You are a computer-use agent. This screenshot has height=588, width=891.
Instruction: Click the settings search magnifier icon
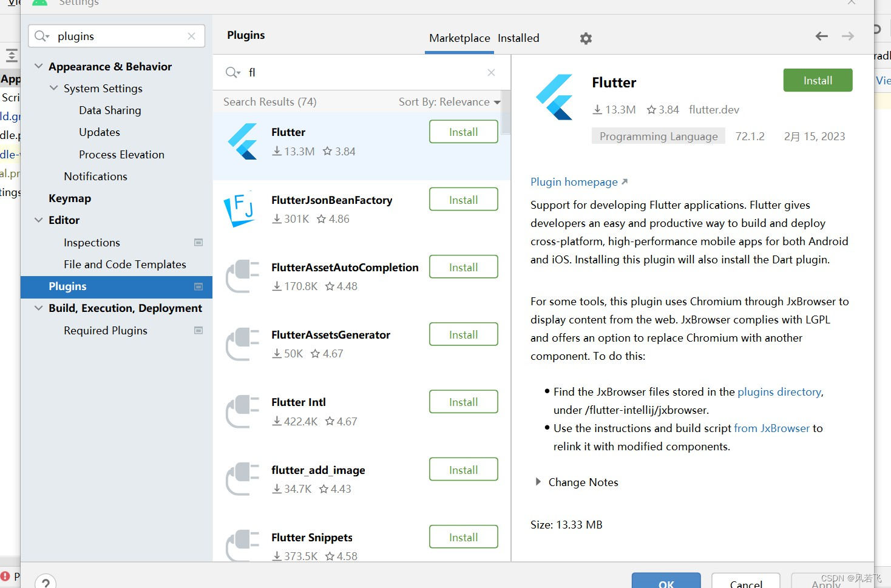(x=42, y=36)
